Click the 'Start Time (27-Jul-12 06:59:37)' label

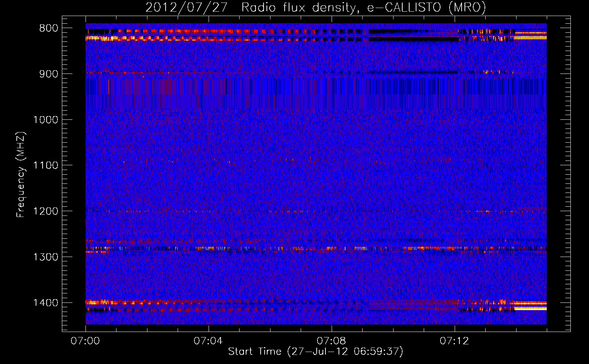pyautogui.click(x=316, y=352)
